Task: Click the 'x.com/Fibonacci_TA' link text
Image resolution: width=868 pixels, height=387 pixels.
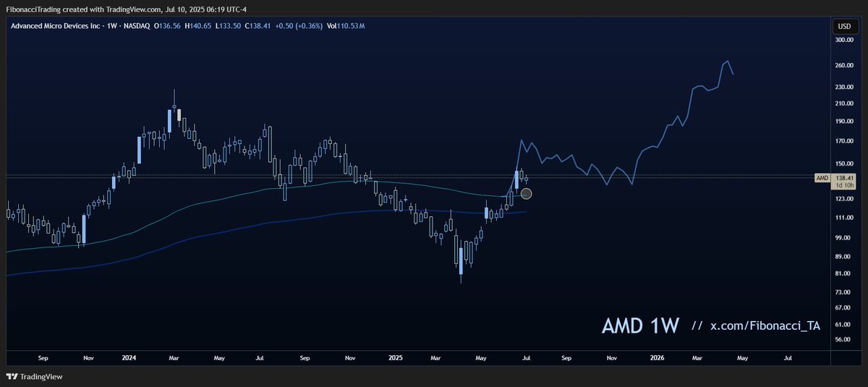Action: coord(765,326)
